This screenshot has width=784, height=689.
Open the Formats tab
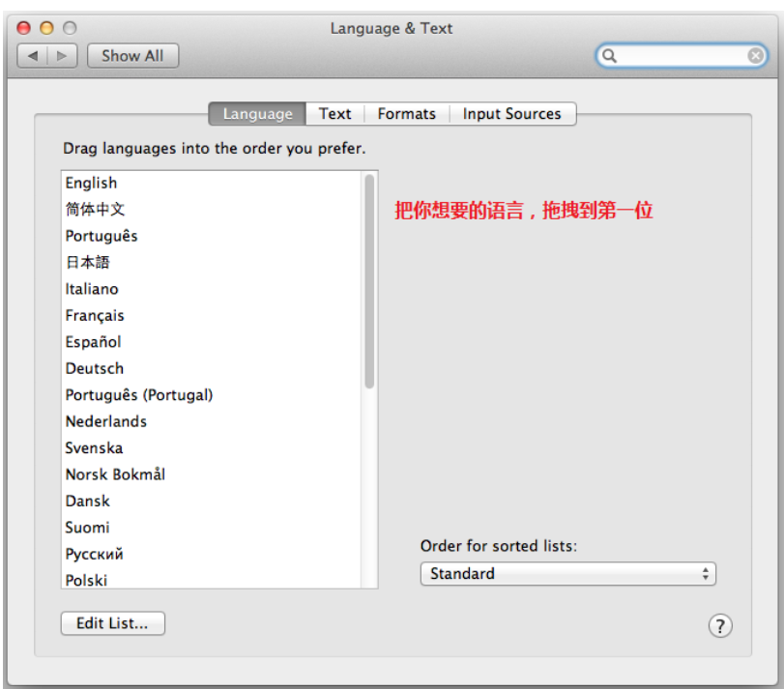point(406,114)
